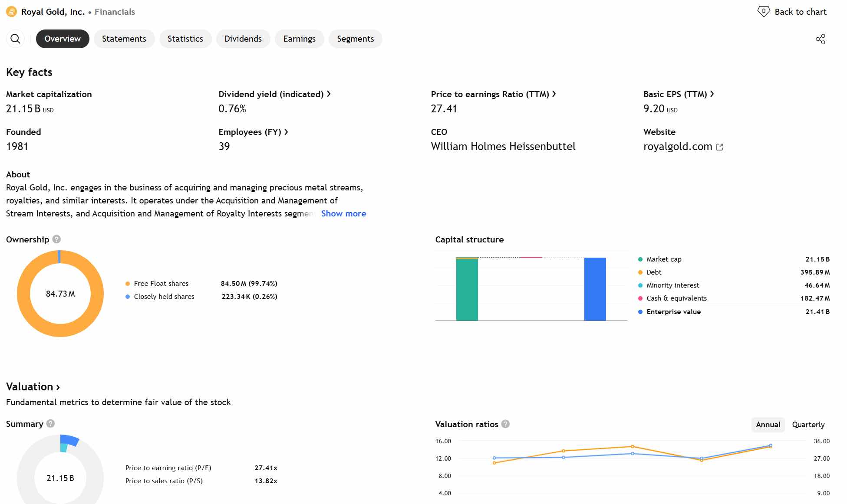The width and height of the screenshot is (847, 504).
Task: Click the Market cap green legend dot
Action: pyautogui.click(x=640, y=259)
